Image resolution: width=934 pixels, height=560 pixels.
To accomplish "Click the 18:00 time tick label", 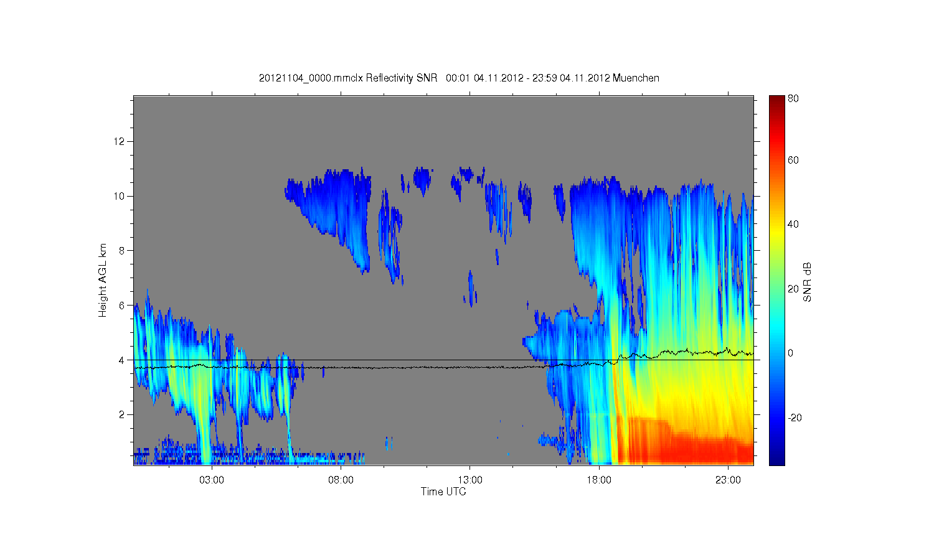I will pyautogui.click(x=599, y=480).
